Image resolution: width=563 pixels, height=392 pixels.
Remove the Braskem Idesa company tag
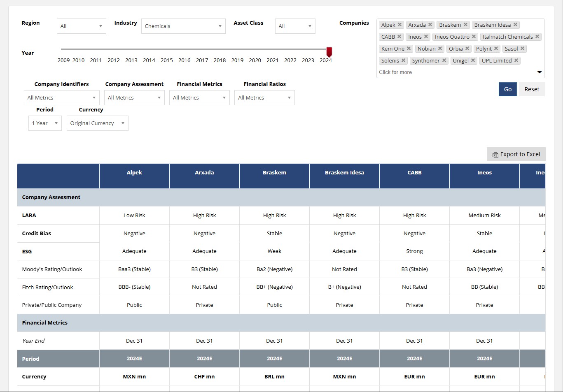(x=515, y=25)
